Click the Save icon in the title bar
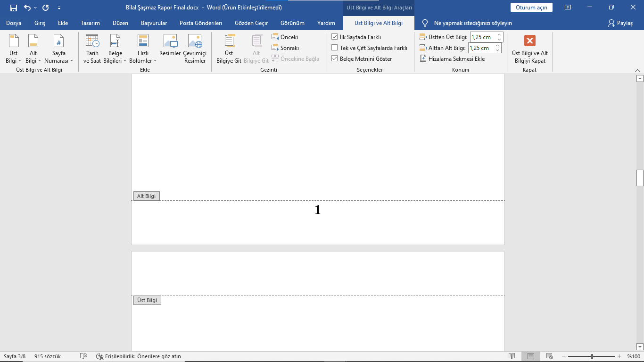644x362 pixels. [14, 8]
